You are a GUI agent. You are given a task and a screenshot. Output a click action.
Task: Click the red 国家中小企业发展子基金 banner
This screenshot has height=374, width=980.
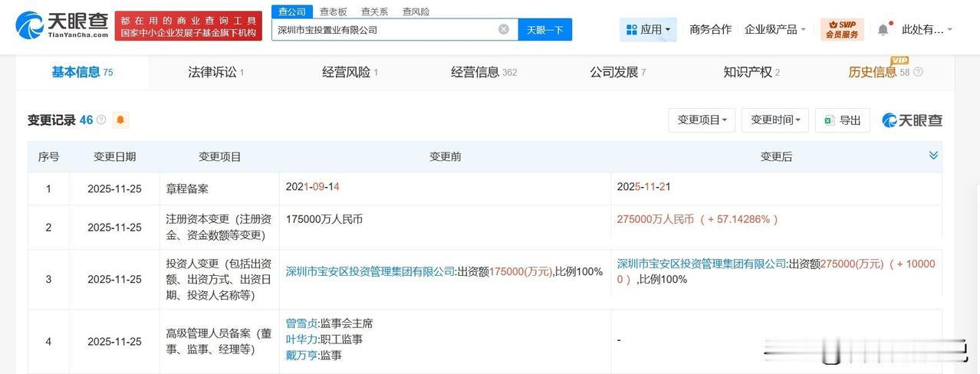tap(188, 26)
